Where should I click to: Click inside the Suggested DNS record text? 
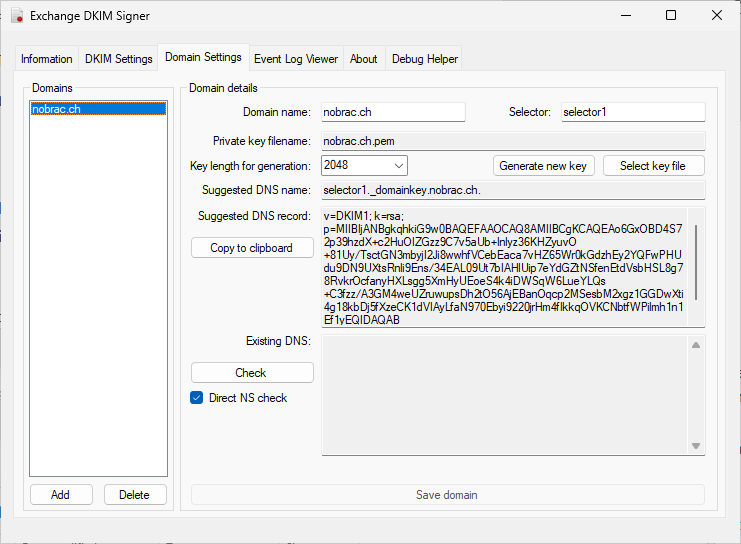pyautogui.click(x=504, y=268)
